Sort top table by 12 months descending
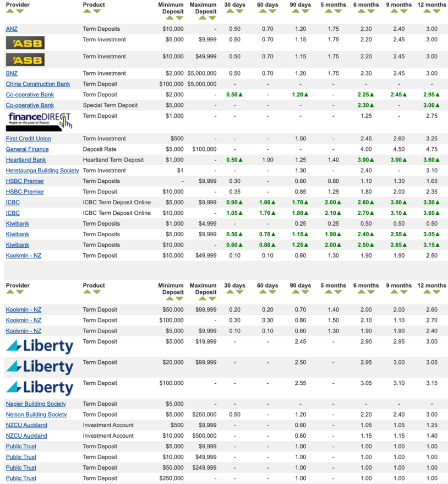The height and width of the screenshot is (484, 448). 436,11
